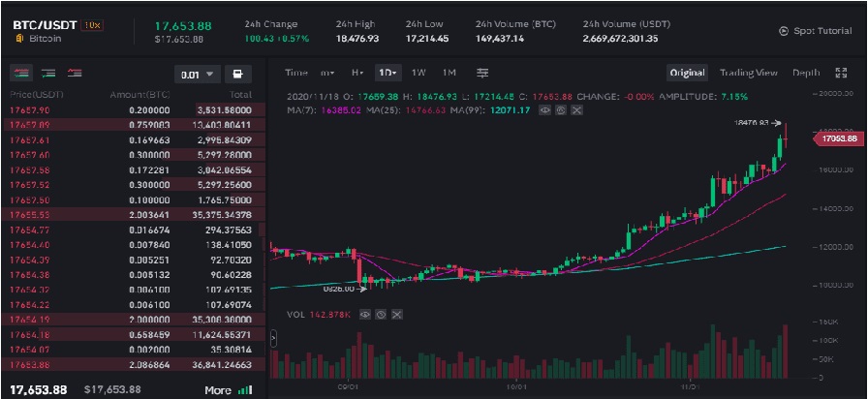Click the 24h Volume (BTC) value 149,437.14
The width and height of the screenshot is (868, 399).
point(499,39)
